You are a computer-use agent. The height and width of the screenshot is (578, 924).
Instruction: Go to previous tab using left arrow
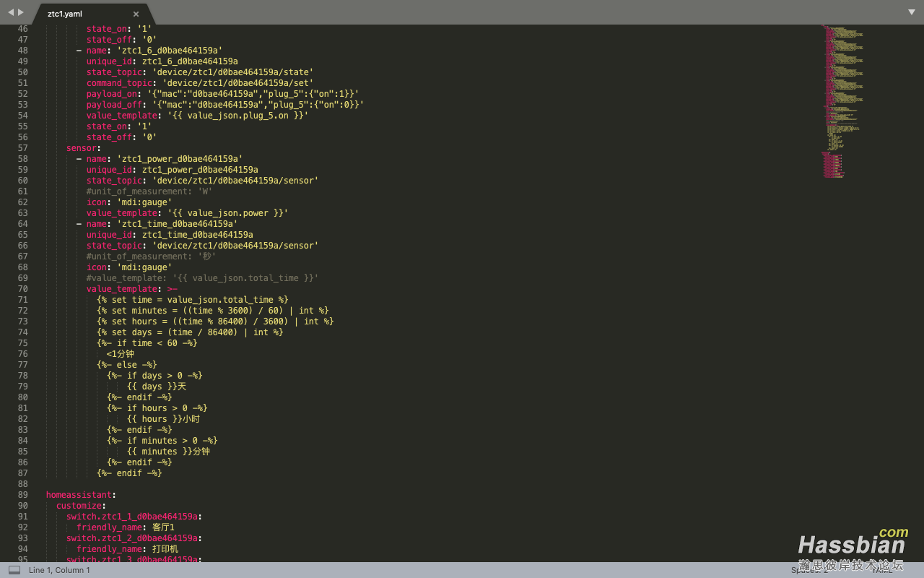[x=11, y=12]
